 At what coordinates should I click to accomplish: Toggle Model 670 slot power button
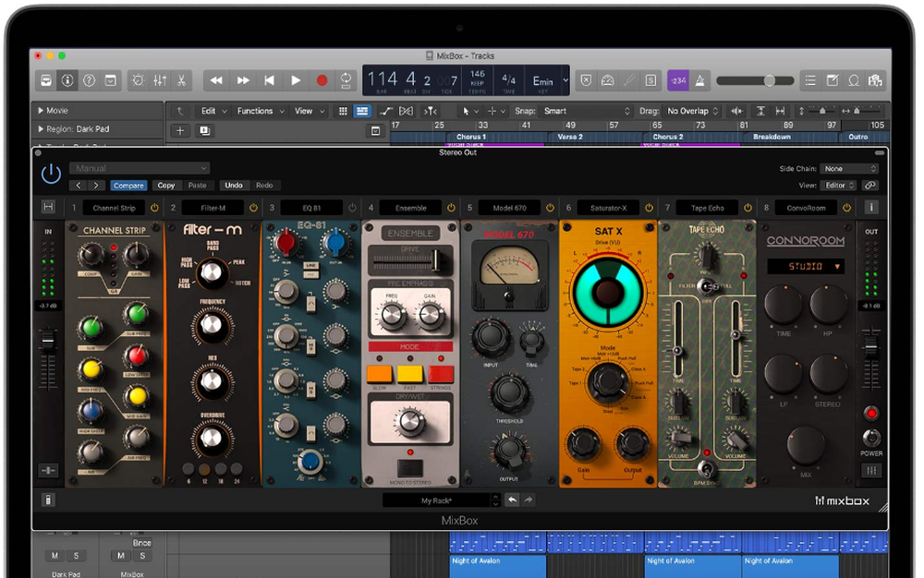click(x=550, y=208)
